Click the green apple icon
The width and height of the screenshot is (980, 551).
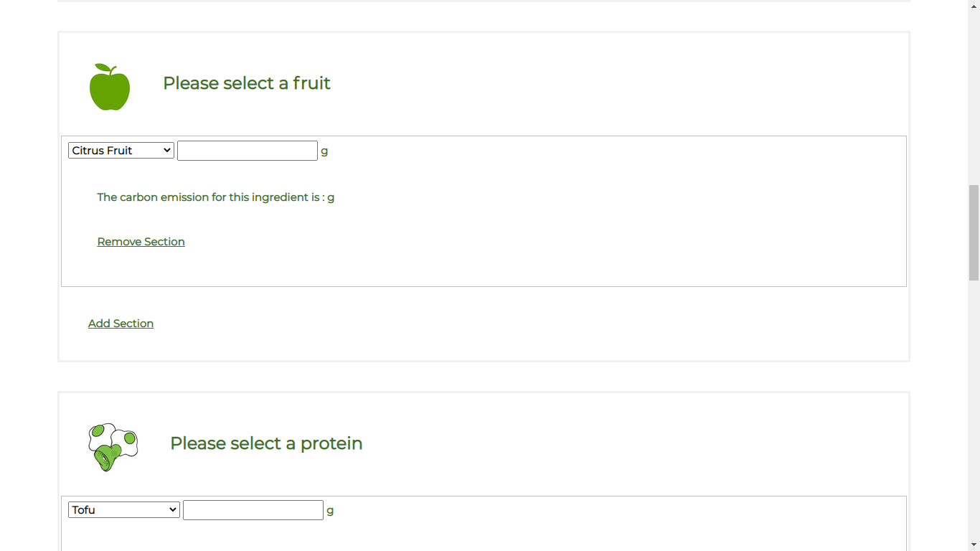(x=110, y=87)
